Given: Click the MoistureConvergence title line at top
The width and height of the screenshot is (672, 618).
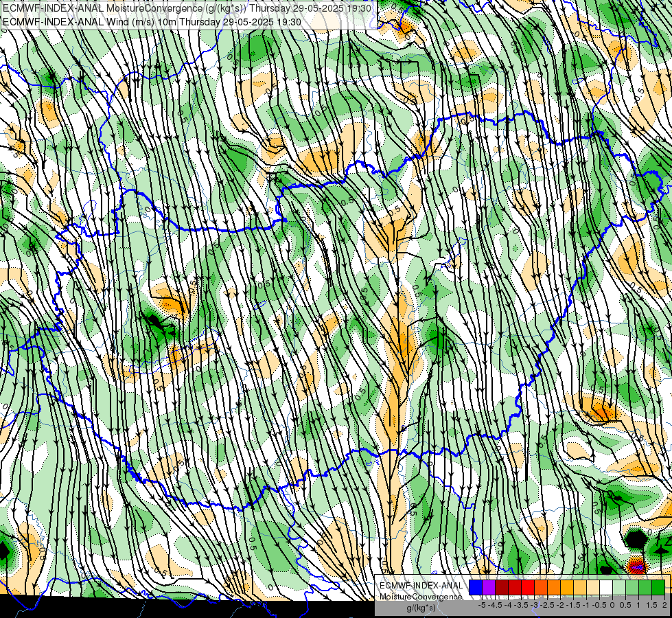Looking at the screenshot, I should (x=187, y=8).
